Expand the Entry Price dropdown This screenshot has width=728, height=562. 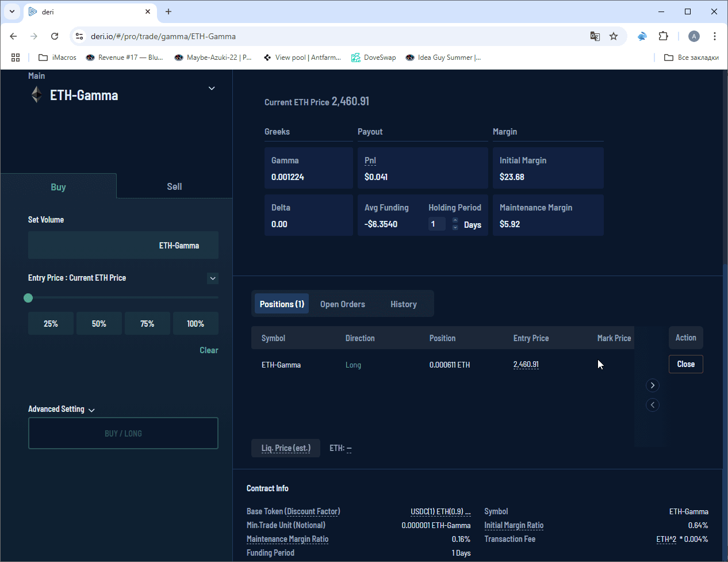click(213, 278)
